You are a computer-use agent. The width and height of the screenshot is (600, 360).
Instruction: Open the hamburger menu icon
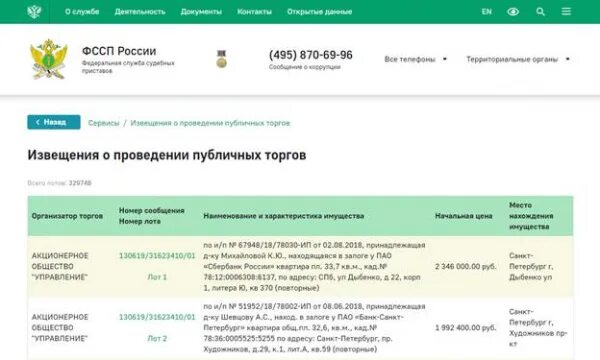point(566,11)
